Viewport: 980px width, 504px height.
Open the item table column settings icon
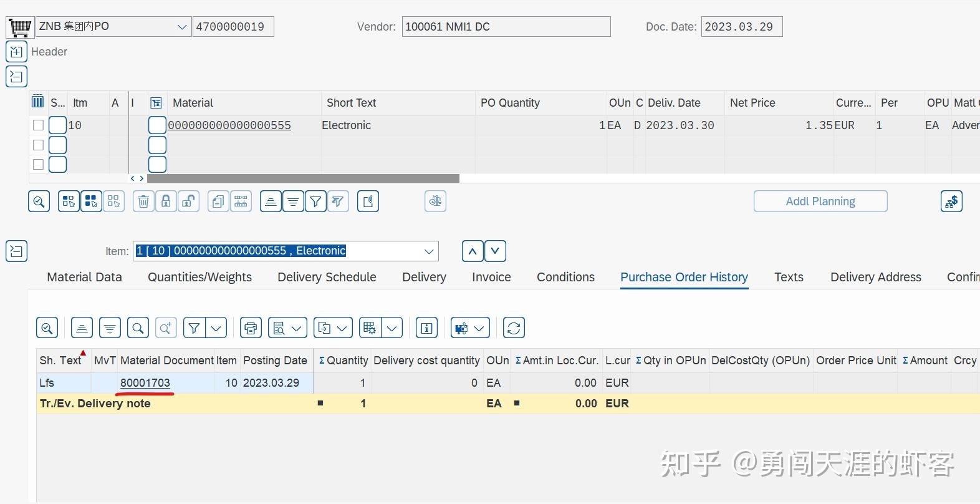38,102
